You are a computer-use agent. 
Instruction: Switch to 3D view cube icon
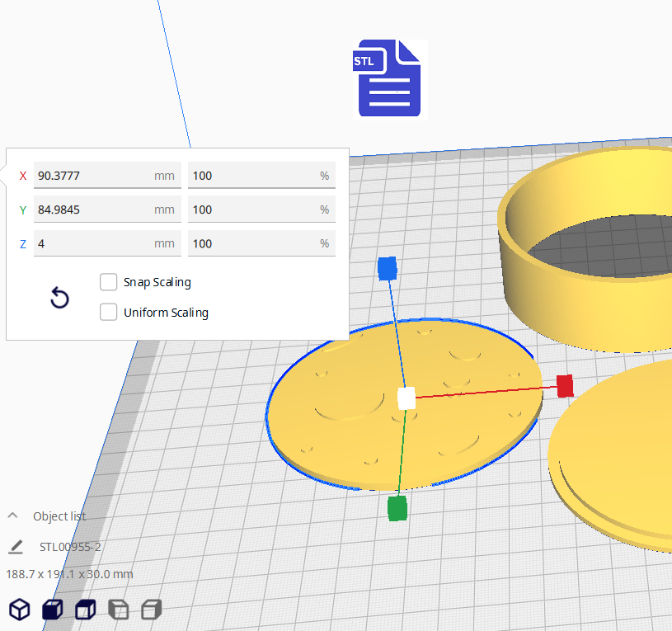(x=20, y=610)
